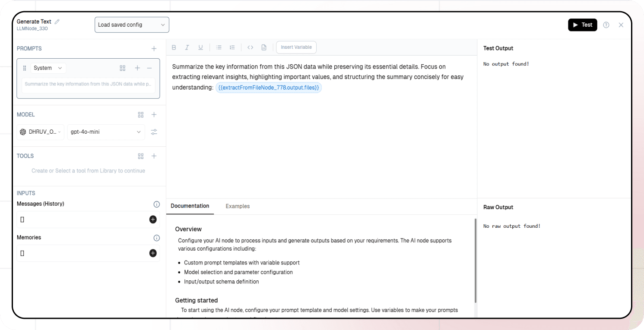This screenshot has width=644, height=330.
Task: Open the help question mark icon
Action: (x=606, y=25)
